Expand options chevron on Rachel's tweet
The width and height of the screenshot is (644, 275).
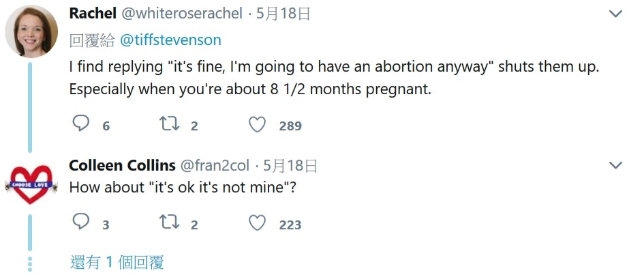[615, 14]
